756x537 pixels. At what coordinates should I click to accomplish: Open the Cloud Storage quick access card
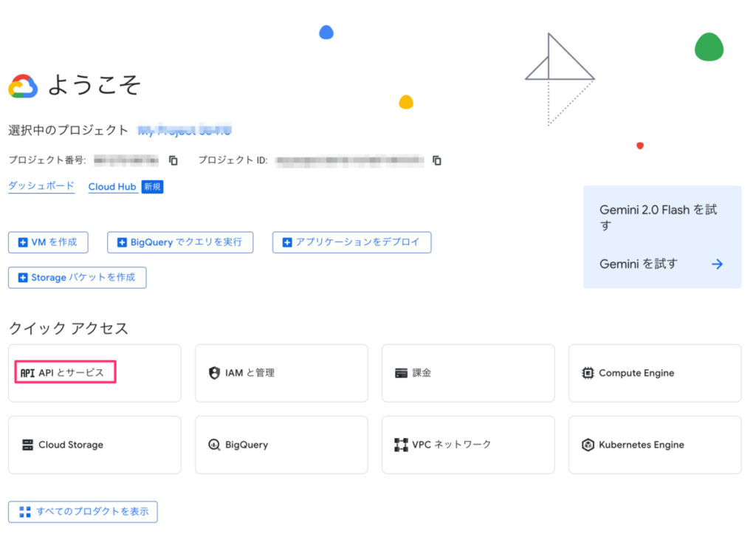click(94, 445)
